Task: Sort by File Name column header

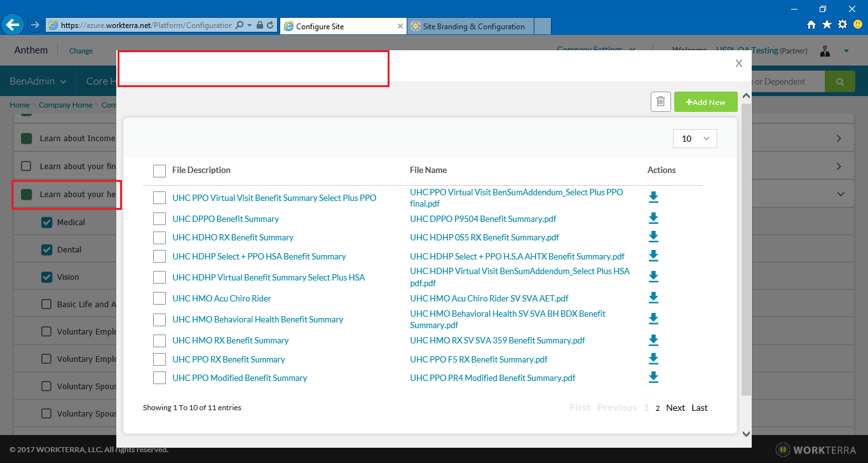Action: coord(428,170)
